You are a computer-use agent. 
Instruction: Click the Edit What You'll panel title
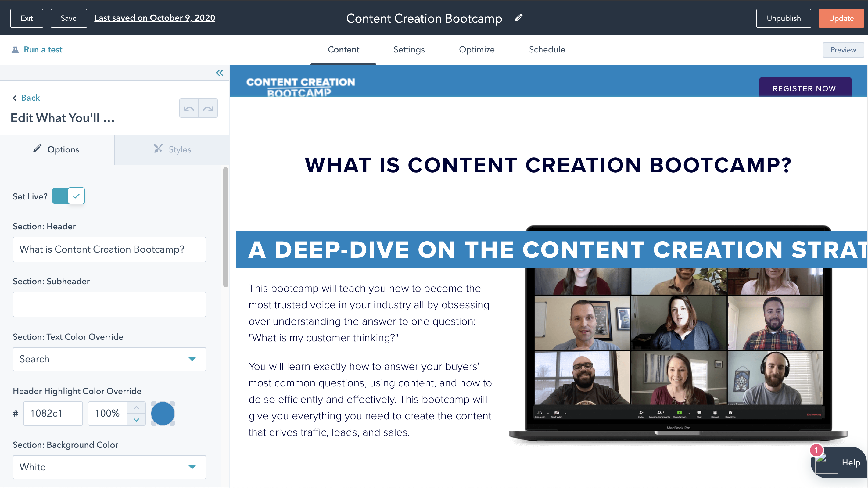coord(63,118)
